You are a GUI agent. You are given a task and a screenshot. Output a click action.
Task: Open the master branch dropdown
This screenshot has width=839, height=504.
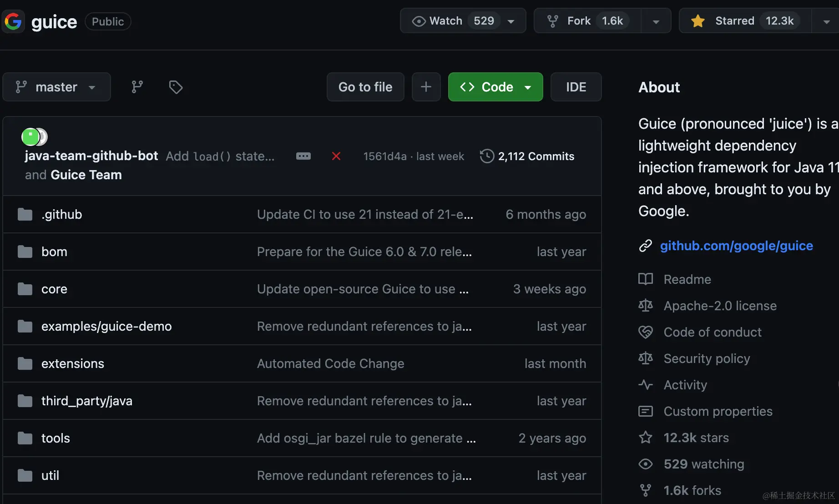tap(56, 87)
